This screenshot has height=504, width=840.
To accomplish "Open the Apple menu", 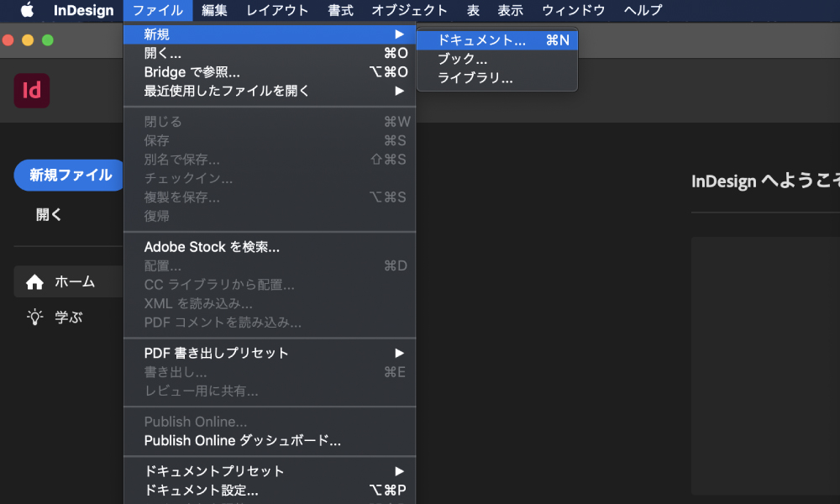I will [x=27, y=10].
